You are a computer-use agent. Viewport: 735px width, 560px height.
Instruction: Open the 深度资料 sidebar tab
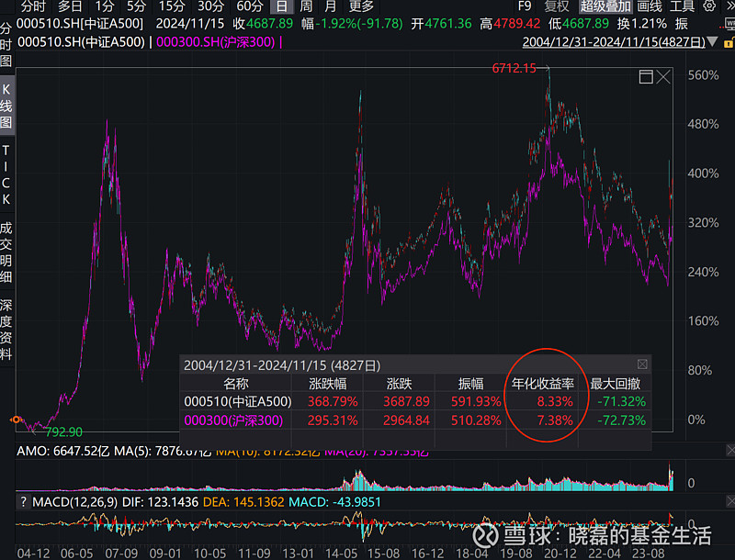click(6, 330)
